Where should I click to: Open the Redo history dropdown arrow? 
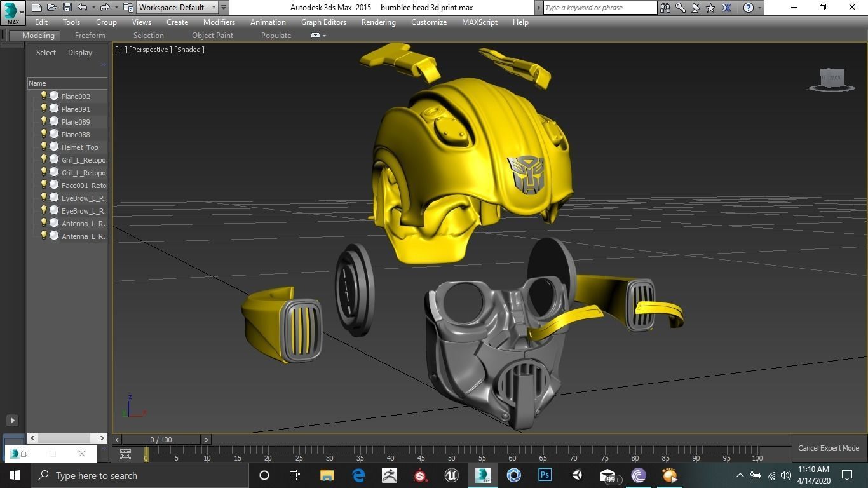(x=116, y=8)
